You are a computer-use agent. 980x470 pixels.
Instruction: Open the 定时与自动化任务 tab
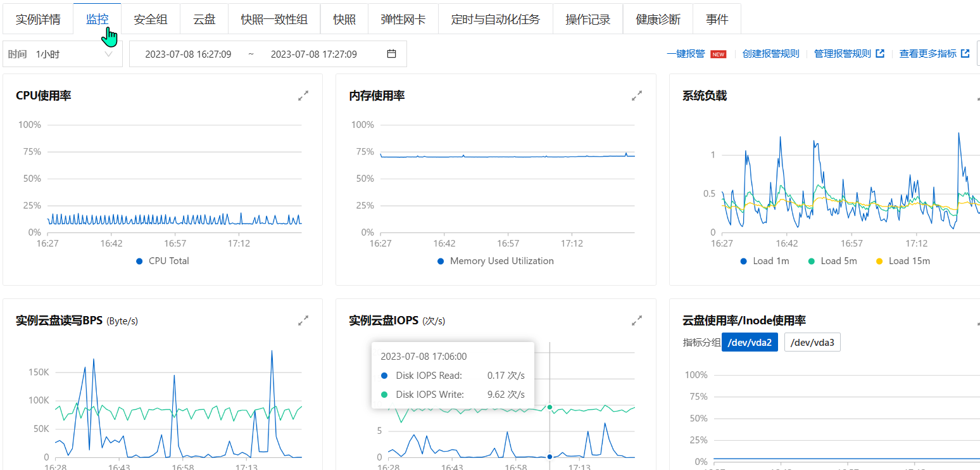tap(496, 20)
